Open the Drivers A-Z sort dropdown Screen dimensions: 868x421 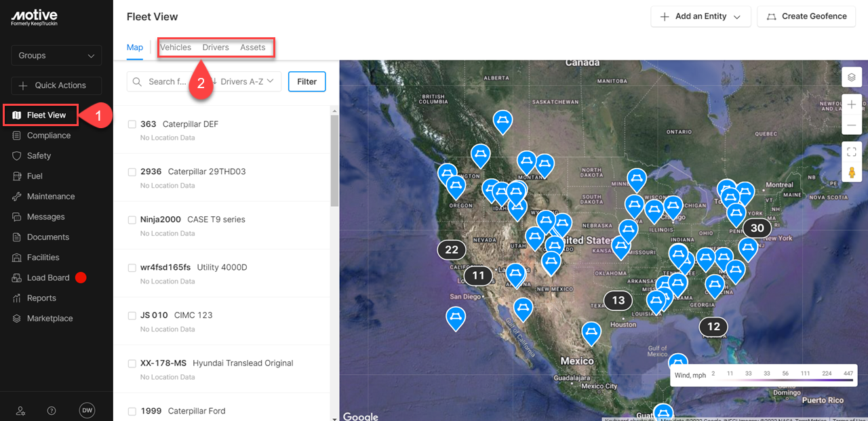coord(244,81)
